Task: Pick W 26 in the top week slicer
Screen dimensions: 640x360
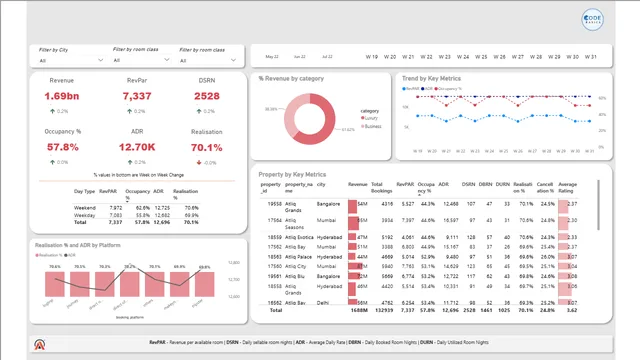Action: [499, 57]
